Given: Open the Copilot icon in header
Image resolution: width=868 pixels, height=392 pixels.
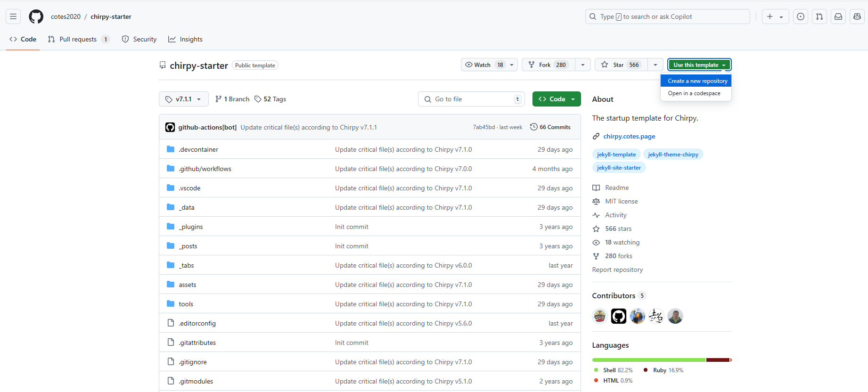Looking at the screenshot, I should tap(857, 16).
